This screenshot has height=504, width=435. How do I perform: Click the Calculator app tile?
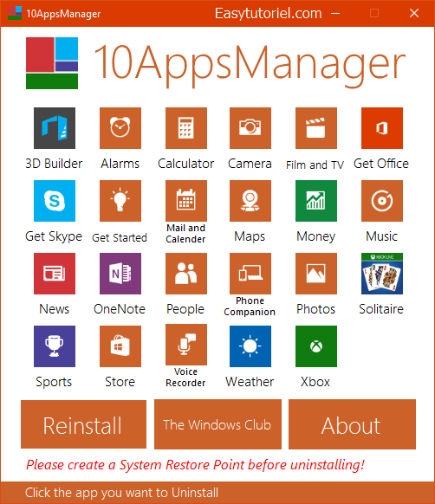[186, 128]
